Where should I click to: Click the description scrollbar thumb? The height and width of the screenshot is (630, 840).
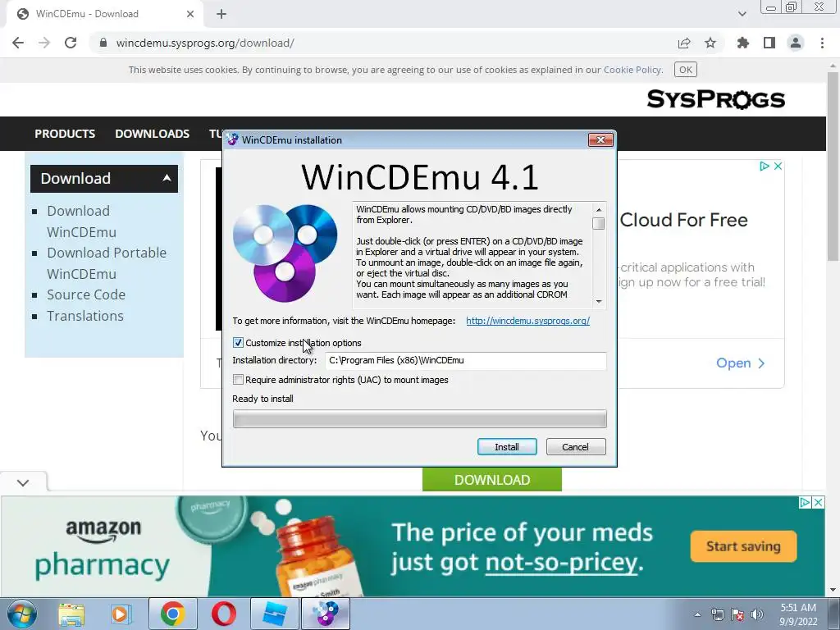(599, 223)
